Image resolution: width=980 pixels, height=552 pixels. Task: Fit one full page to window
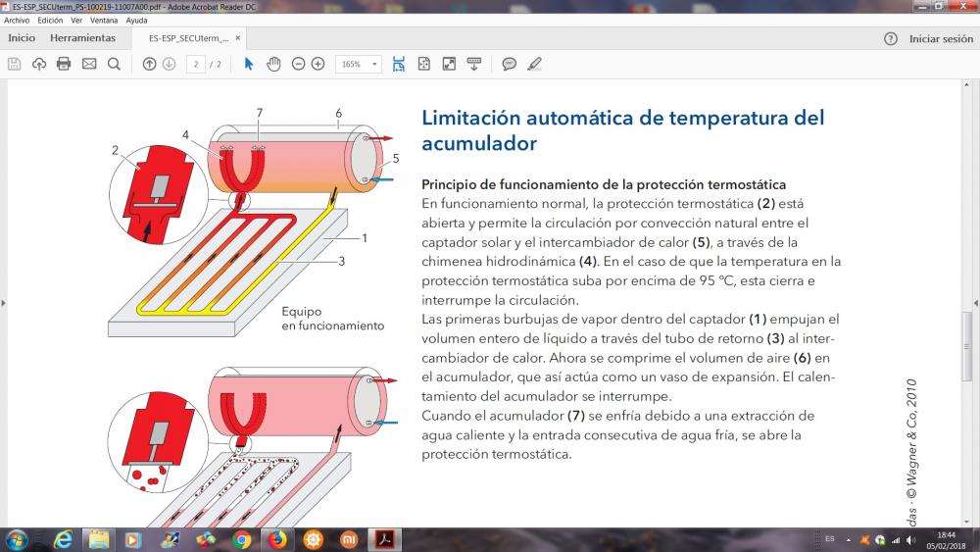[x=423, y=64]
